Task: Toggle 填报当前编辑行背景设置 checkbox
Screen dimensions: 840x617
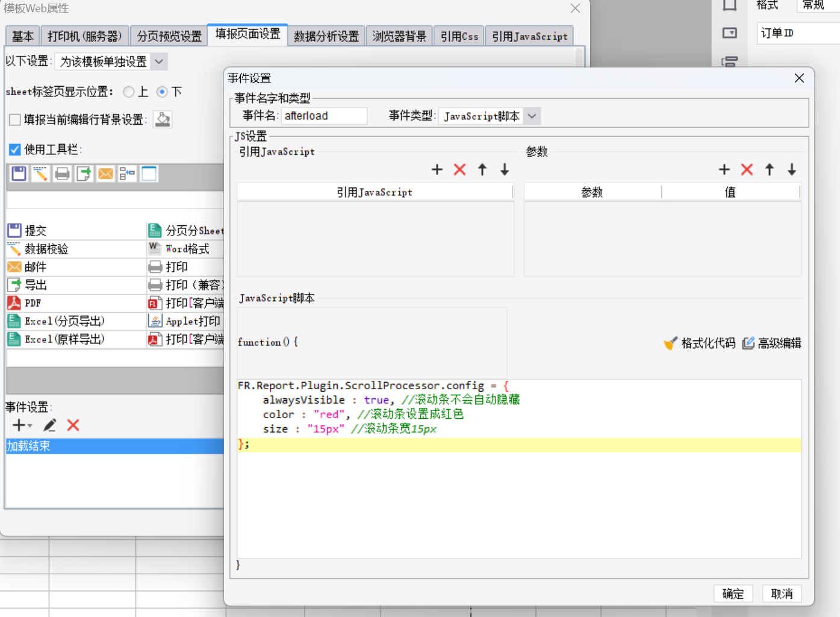Action: click(15, 120)
